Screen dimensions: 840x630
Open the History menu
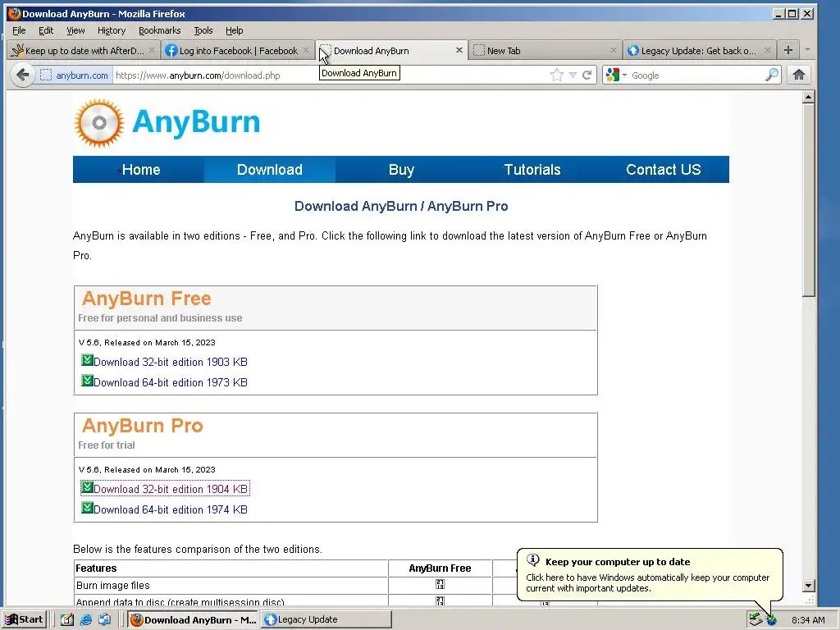[x=112, y=30]
